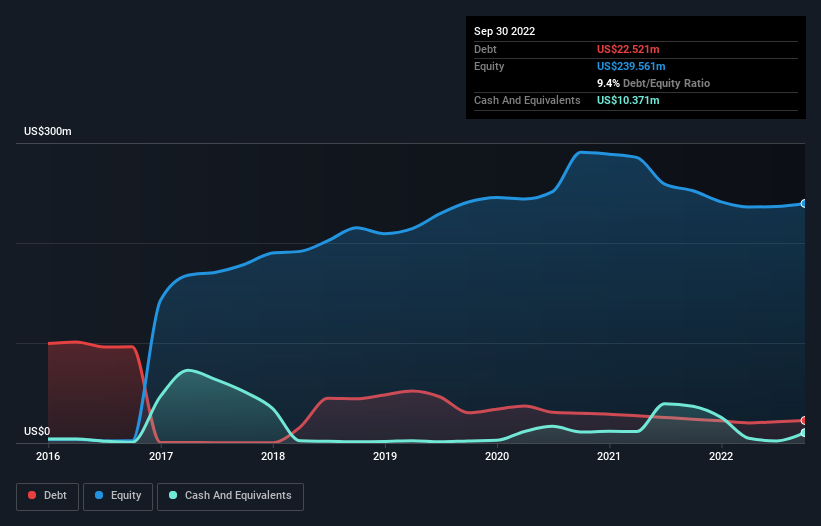Click the US$239.561m equity value
This screenshot has height=526, width=821.
(631, 66)
